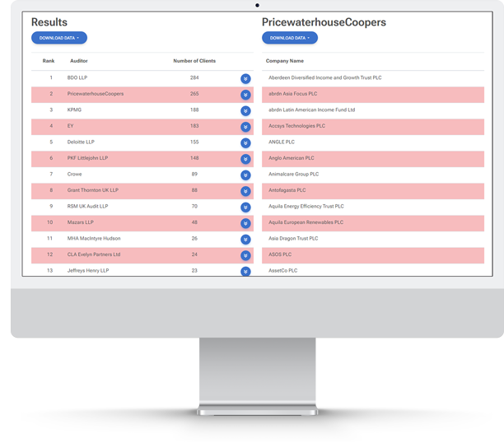
Task: Sort by the Rank column header
Action: (x=49, y=61)
